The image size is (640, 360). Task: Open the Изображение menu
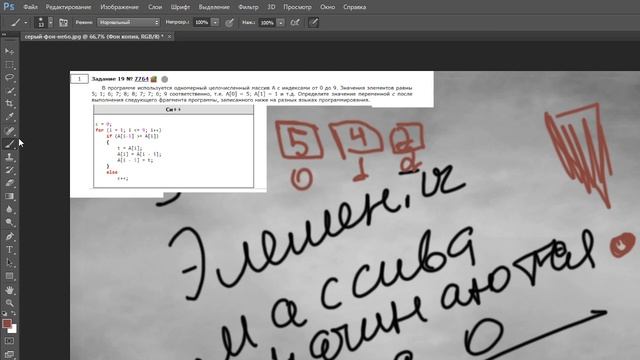119,7
